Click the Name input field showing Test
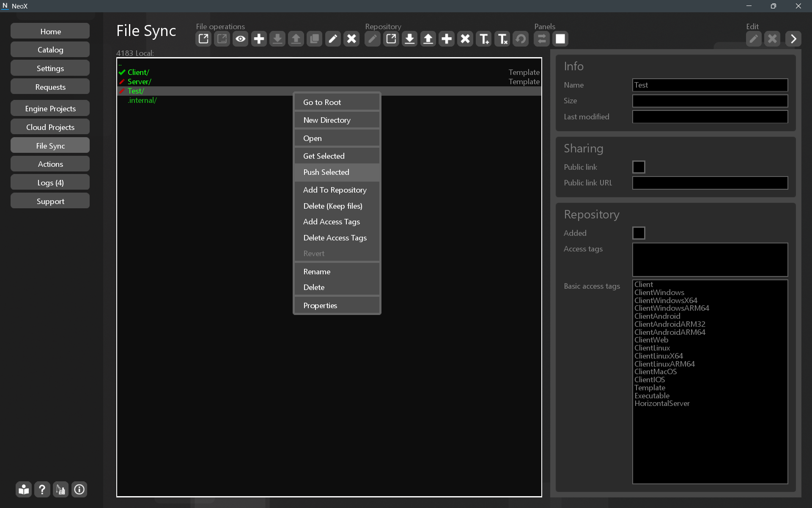 click(710, 85)
